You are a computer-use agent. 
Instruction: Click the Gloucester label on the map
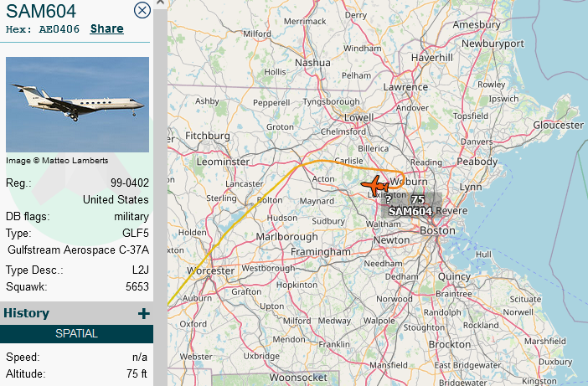[x=559, y=125]
